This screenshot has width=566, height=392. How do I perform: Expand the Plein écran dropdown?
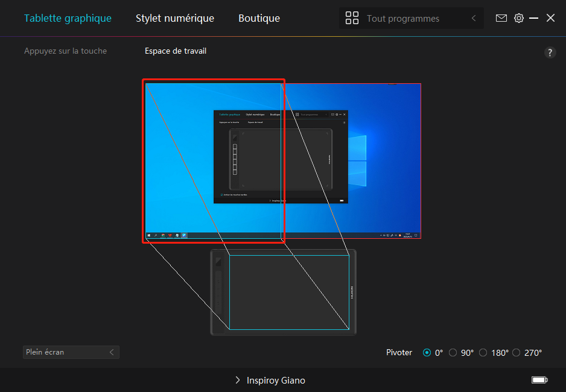coord(71,352)
